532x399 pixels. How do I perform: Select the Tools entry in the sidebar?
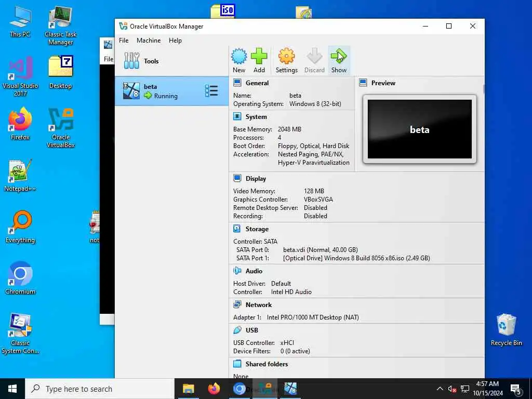171,61
